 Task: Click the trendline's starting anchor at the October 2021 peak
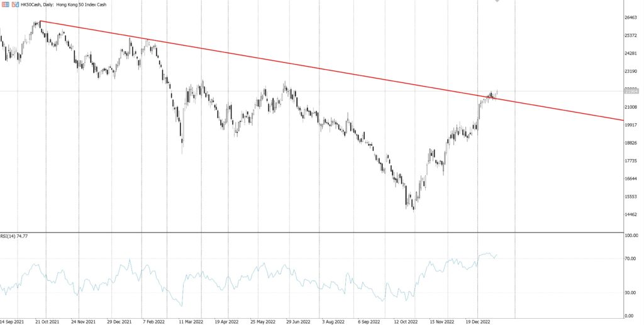[40, 21]
